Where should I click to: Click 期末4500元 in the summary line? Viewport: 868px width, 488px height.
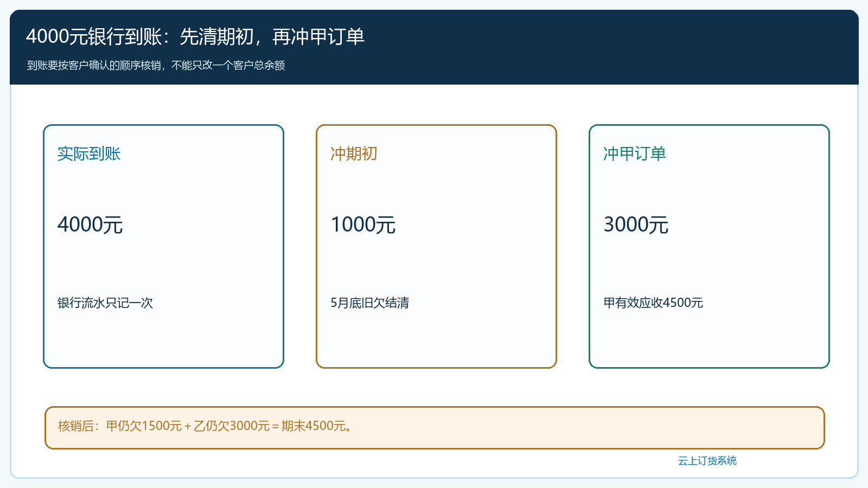click(314, 426)
